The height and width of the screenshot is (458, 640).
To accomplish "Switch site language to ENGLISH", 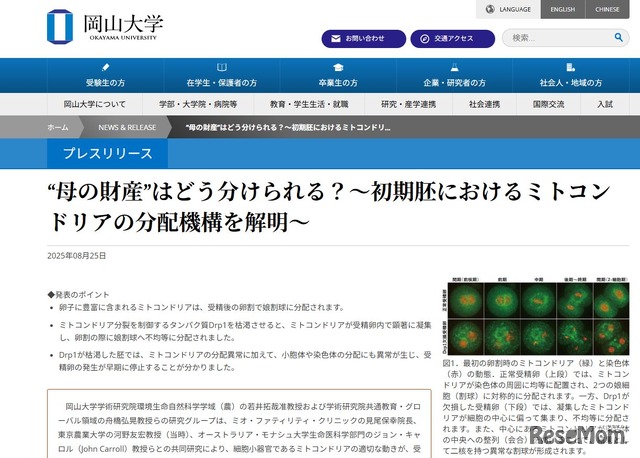I will pos(562,9).
